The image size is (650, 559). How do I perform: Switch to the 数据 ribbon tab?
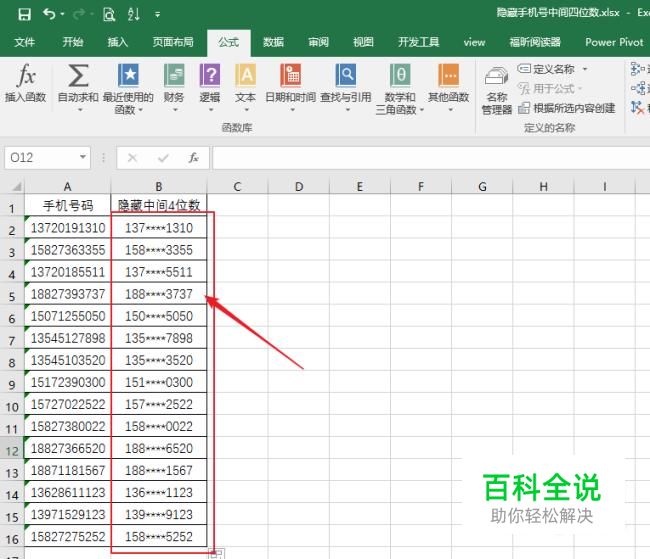274,42
